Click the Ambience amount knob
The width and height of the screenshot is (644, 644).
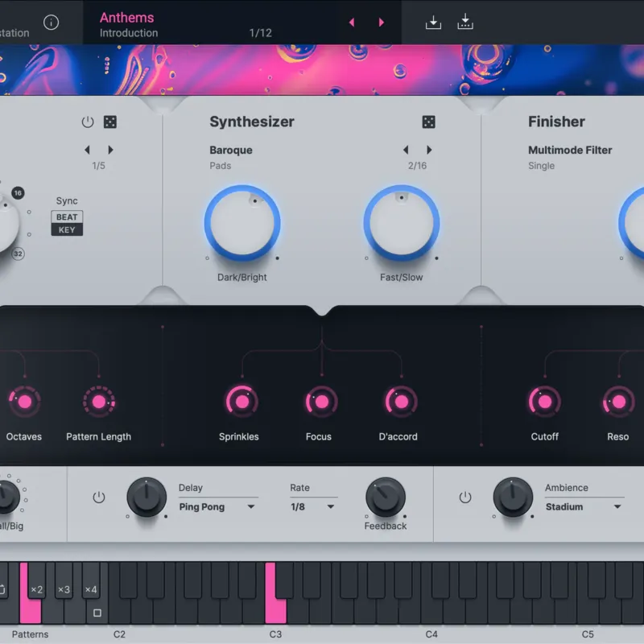[513, 497]
